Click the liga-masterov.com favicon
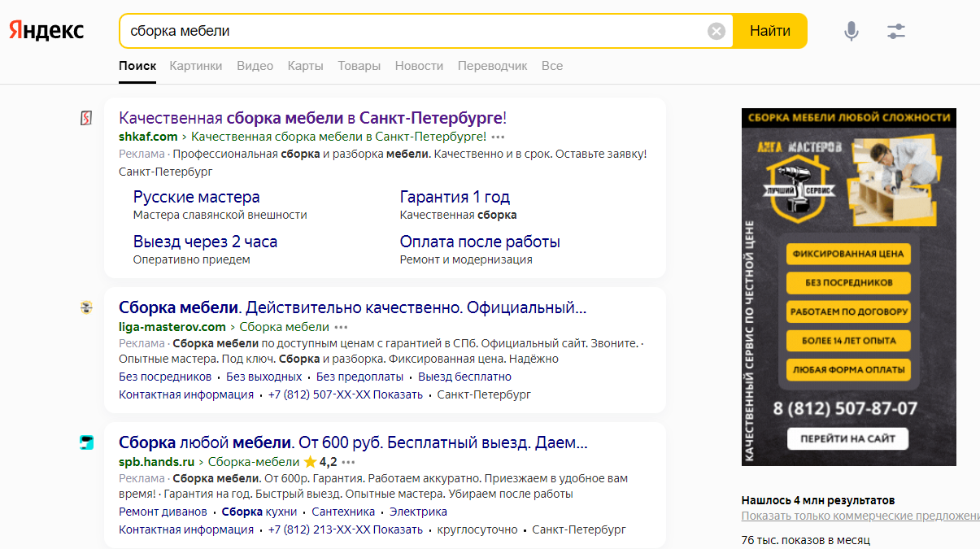Image resolution: width=980 pixels, height=549 pixels. [x=86, y=307]
